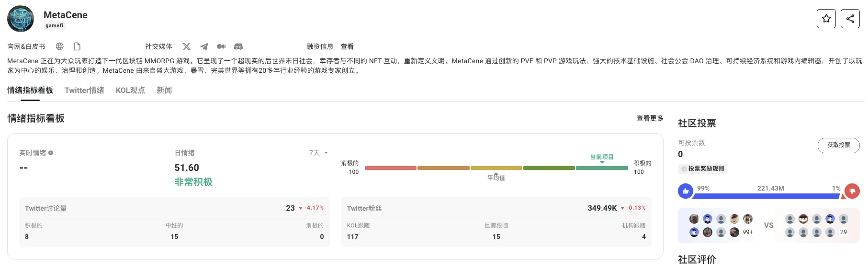
Task: Click the 实时情绪 info icon
Action: (x=51, y=153)
